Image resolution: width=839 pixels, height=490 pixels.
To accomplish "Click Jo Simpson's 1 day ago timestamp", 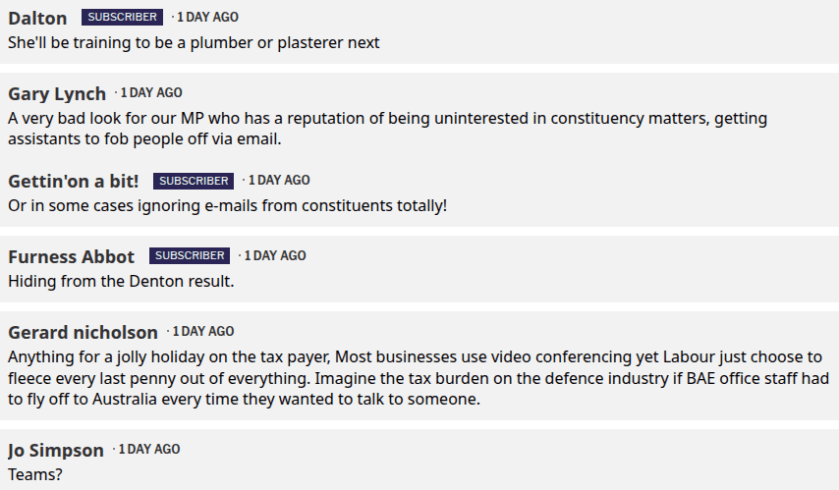I will 149,450.
